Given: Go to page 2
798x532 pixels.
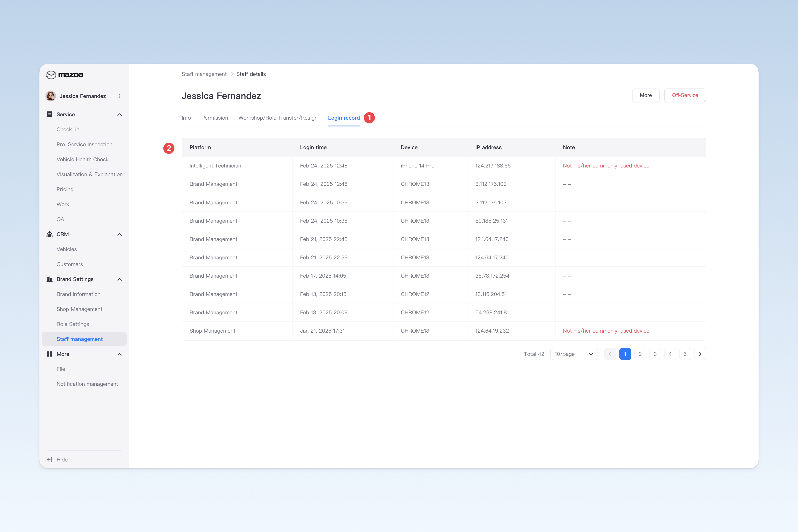Looking at the screenshot, I should 640,354.
